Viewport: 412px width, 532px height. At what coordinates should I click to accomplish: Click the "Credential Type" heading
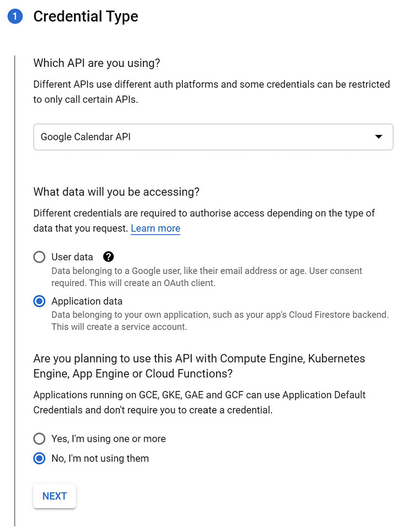86,16
